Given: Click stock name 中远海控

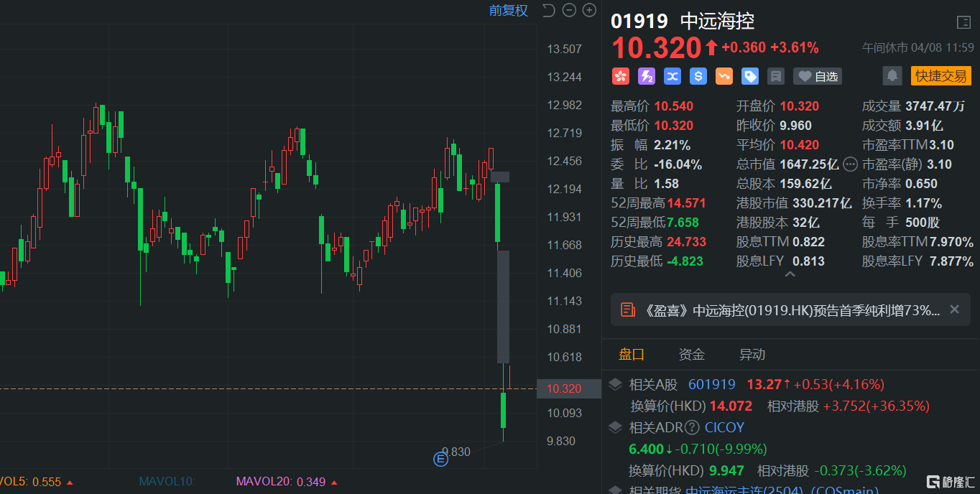Looking at the screenshot, I should click(718, 22).
